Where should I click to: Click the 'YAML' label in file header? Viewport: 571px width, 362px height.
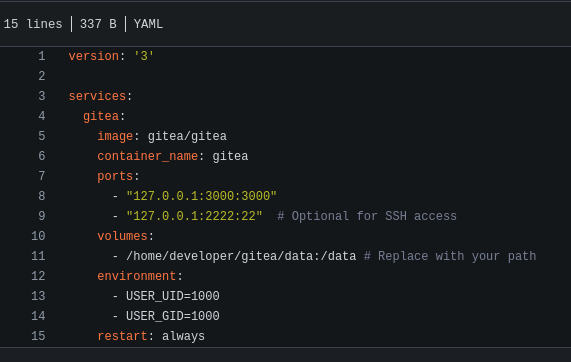pos(148,24)
